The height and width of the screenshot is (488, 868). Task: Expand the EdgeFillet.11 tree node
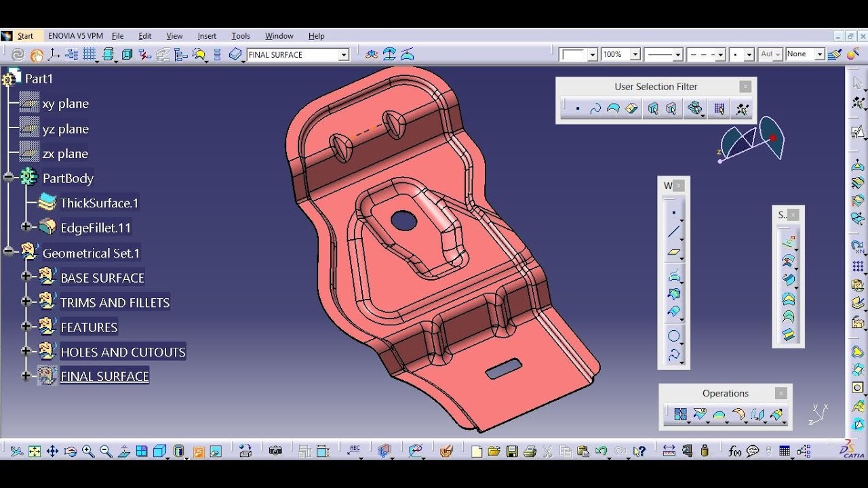point(26,227)
